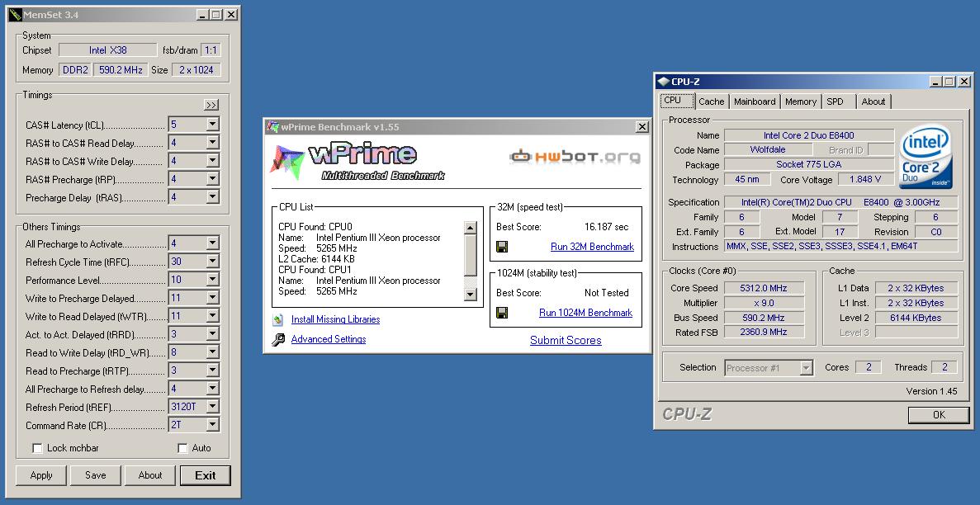The width and height of the screenshot is (980, 505).
Task: Open RAS# to CAS# Read Delay dropdown
Action: tap(212, 143)
